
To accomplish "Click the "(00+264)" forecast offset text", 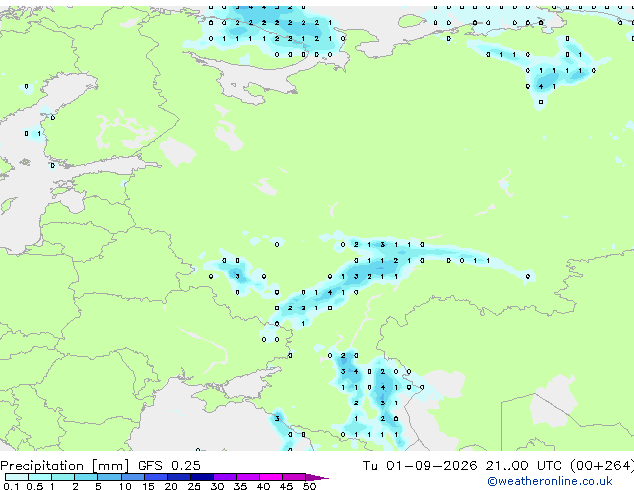I will click(x=602, y=465).
